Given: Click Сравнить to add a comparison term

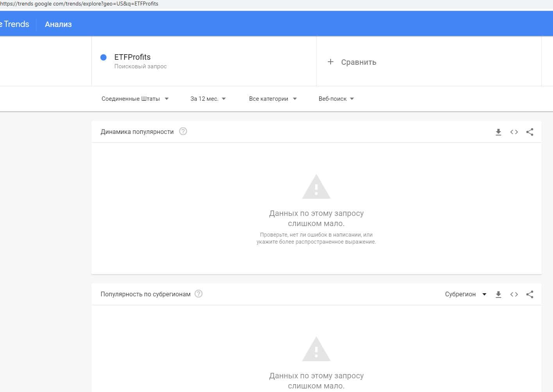Looking at the screenshot, I should (359, 62).
